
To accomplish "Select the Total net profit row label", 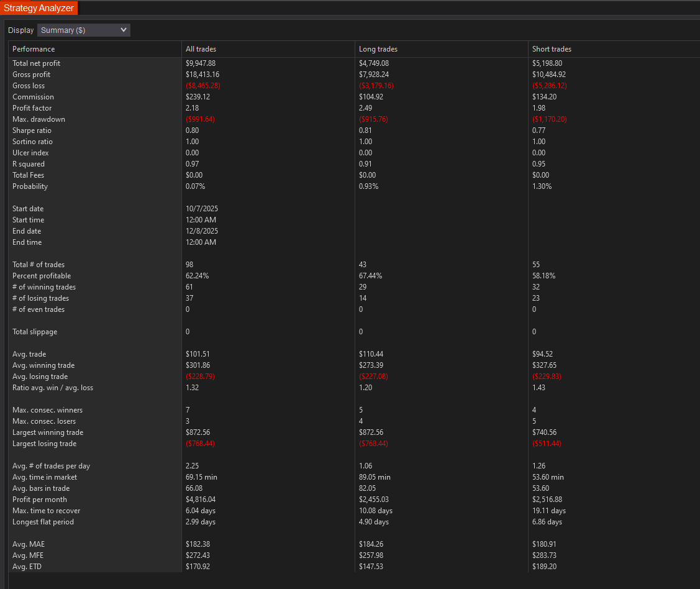I will click(x=36, y=63).
